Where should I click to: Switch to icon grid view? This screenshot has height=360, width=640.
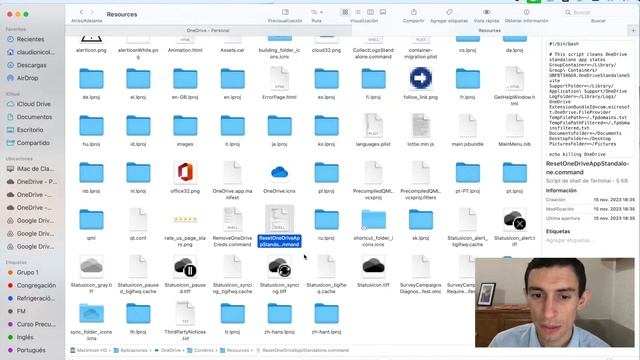click(x=345, y=12)
